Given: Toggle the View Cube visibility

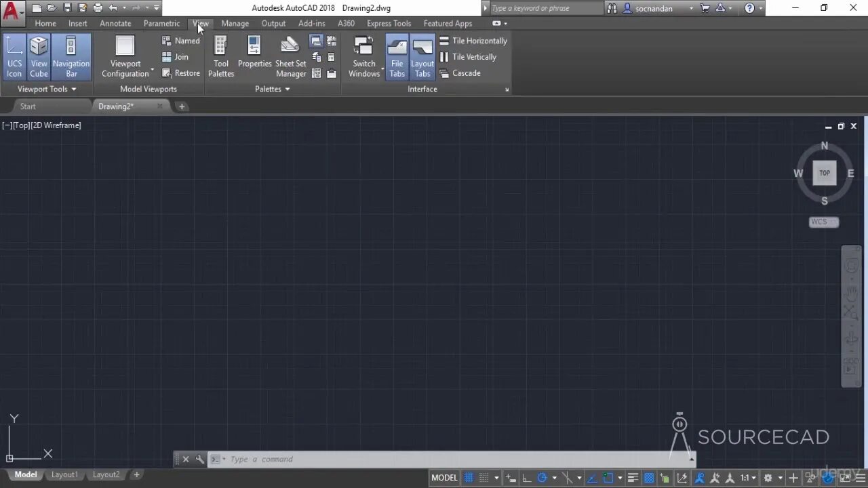Looking at the screenshot, I should [x=39, y=56].
